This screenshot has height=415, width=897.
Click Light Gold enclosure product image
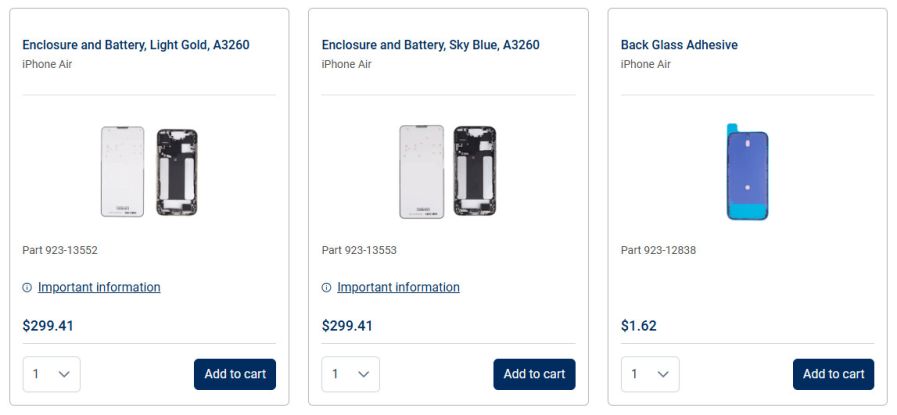point(149,172)
